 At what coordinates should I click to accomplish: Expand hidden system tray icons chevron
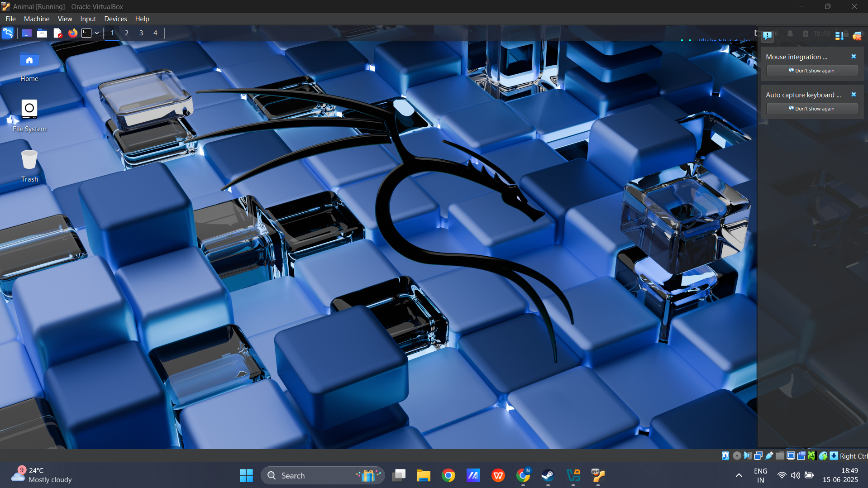click(739, 475)
